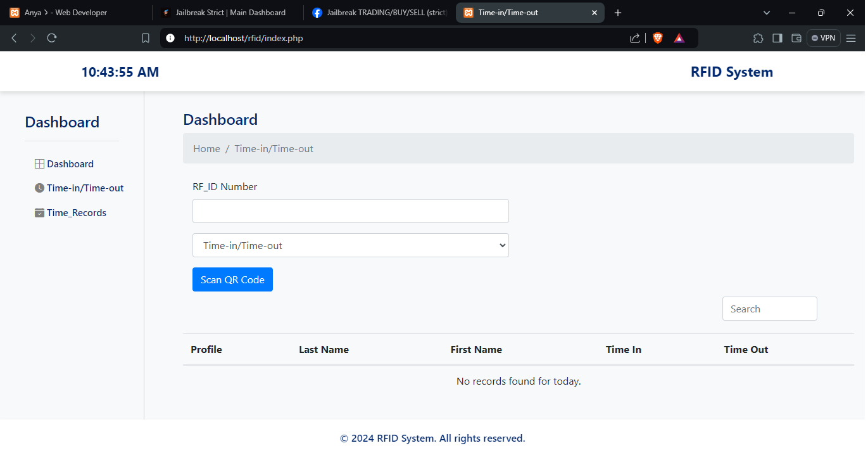Expand the Time-in/Time-out dropdown select
This screenshot has height=474, width=868.
coord(350,245)
